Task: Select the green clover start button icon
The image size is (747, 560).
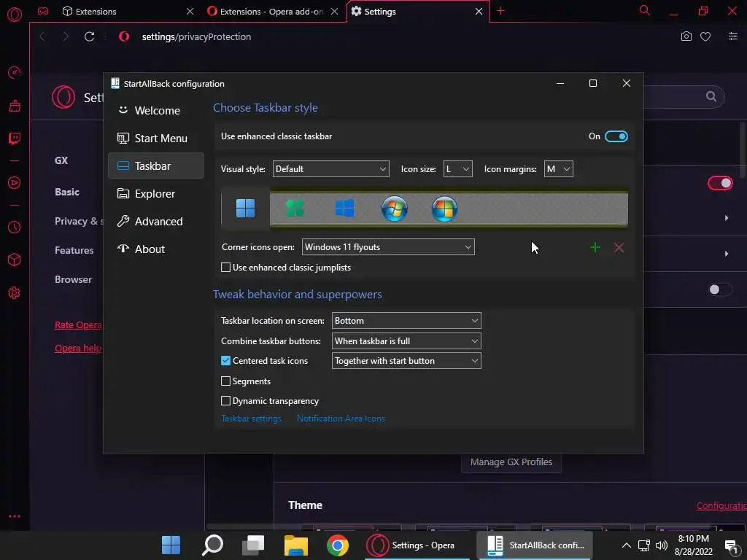Action: [x=295, y=208]
